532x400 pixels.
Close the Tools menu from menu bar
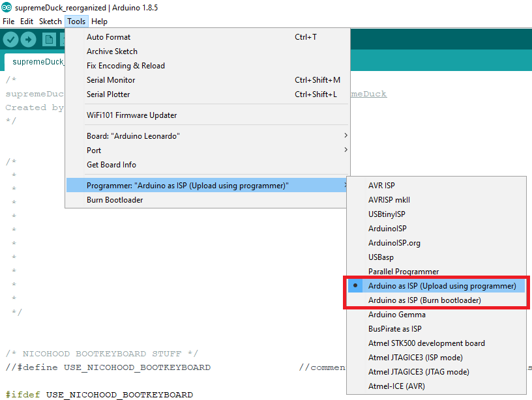tap(76, 21)
